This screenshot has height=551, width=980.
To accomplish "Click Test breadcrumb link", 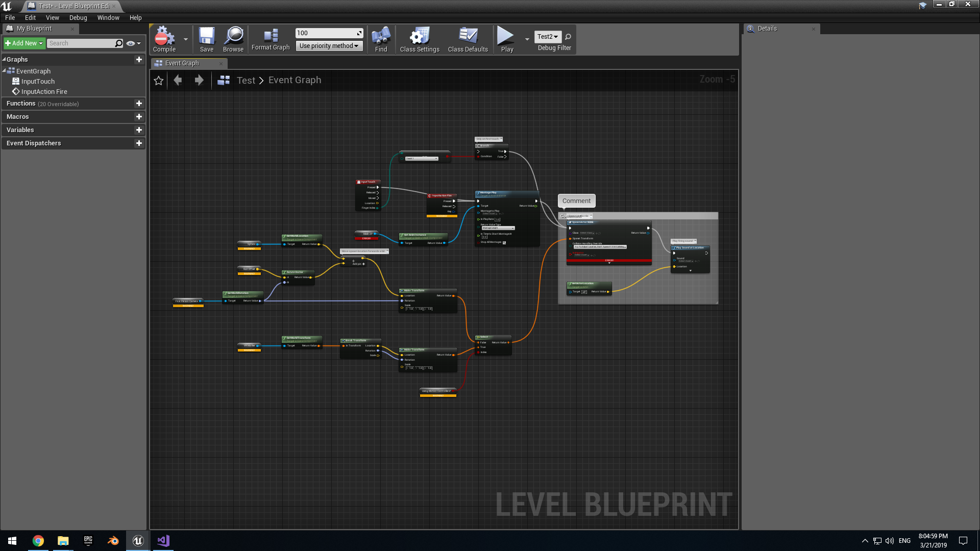I will (246, 80).
